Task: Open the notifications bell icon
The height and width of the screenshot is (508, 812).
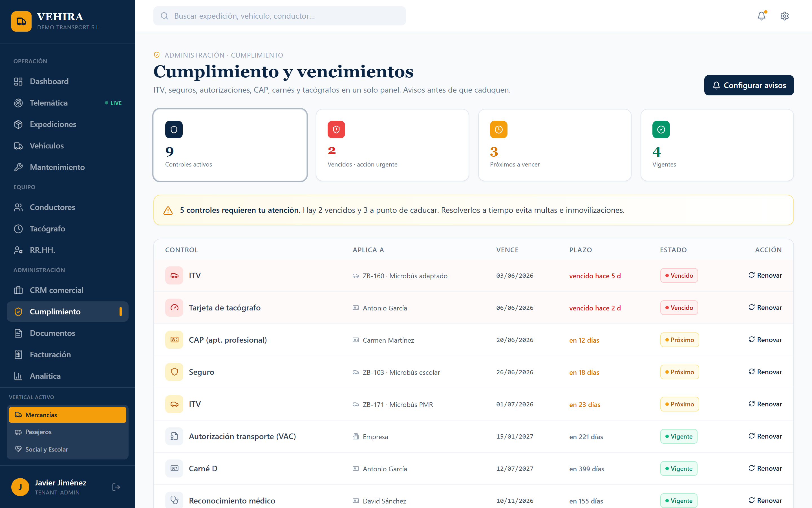Action: click(x=761, y=16)
